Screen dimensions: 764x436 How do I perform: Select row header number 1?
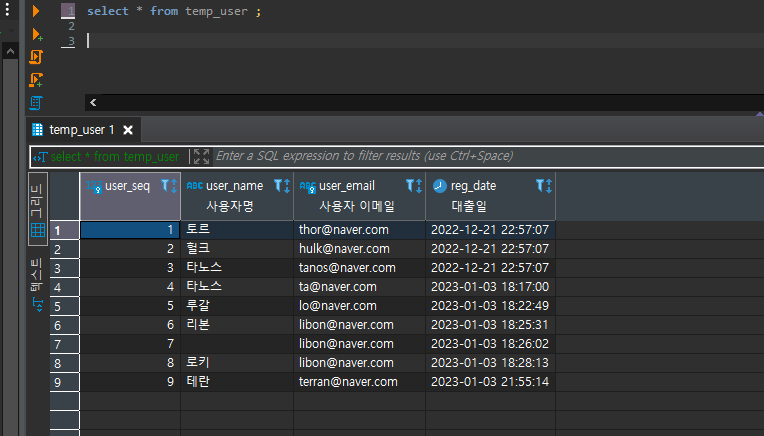(64, 230)
